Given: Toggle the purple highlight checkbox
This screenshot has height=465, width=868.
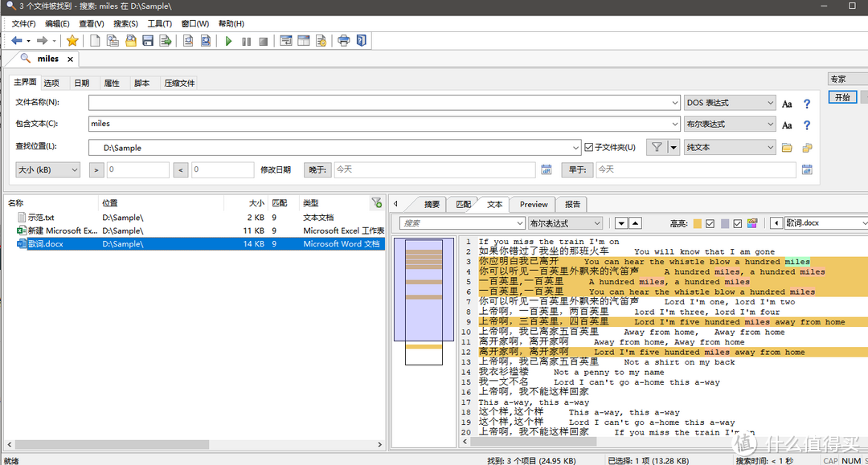Looking at the screenshot, I should [x=737, y=223].
